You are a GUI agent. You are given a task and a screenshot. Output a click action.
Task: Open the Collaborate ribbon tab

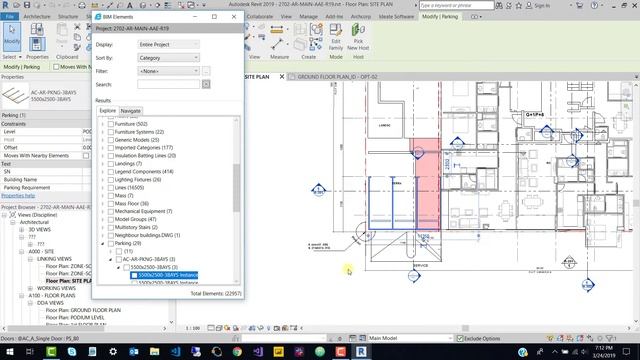[x=260, y=17]
